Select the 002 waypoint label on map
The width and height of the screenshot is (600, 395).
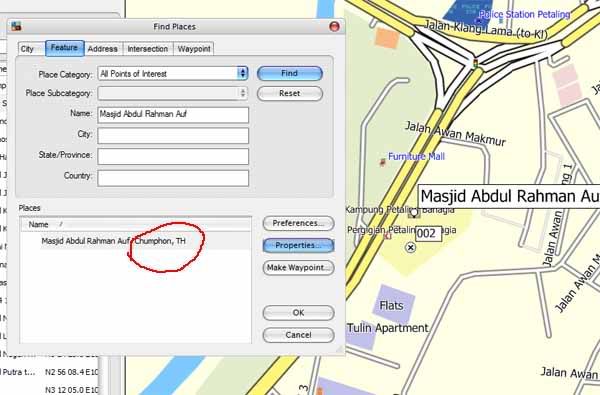(428, 233)
